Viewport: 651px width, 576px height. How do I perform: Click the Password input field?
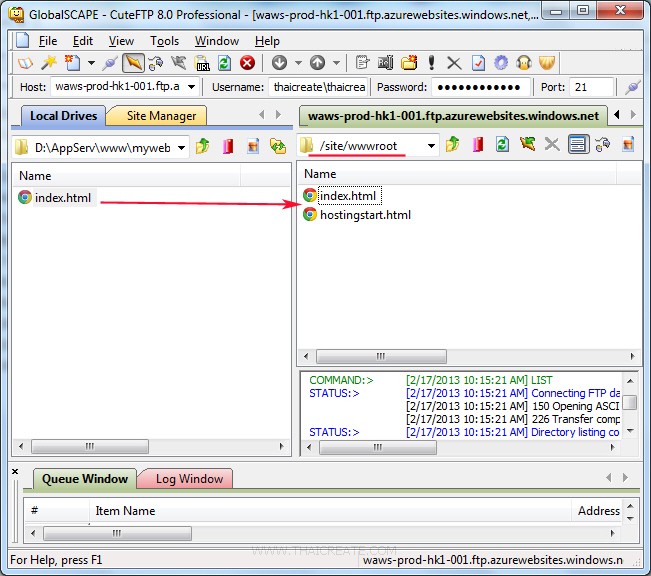(x=481, y=87)
